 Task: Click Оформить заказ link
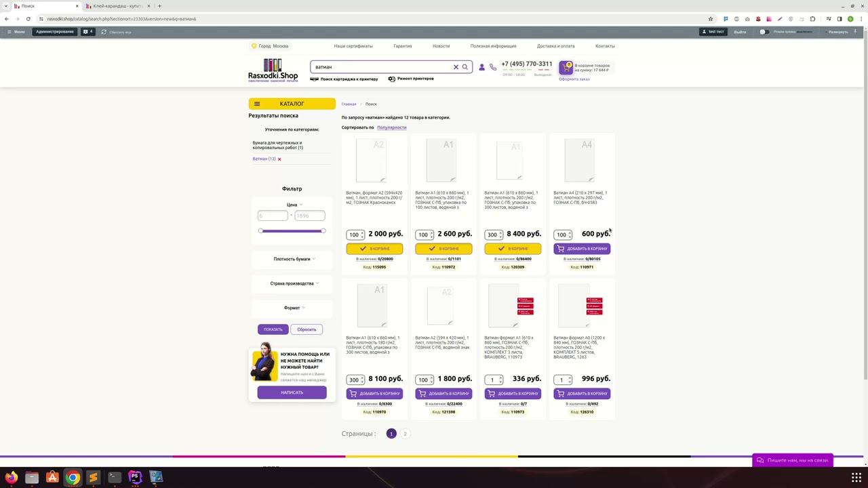[574, 79]
